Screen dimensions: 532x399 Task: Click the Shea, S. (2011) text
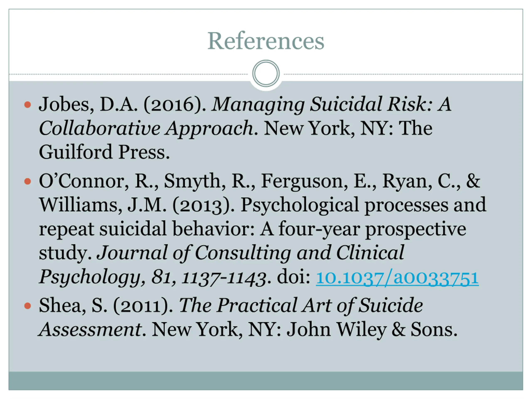pyautogui.click(x=106, y=306)
